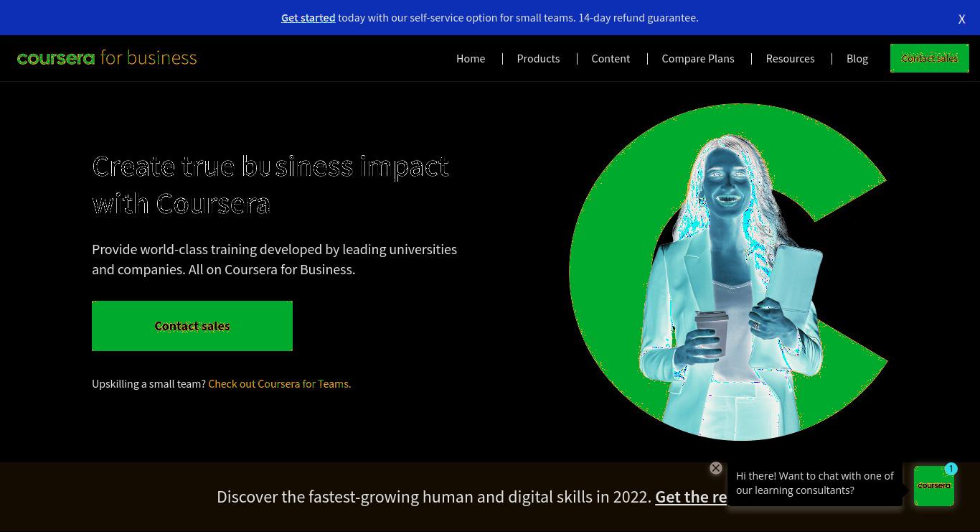Viewport: 980px width, 532px height.
Task: Click the 'Upskilling a small team?' text
Action: 149,384
